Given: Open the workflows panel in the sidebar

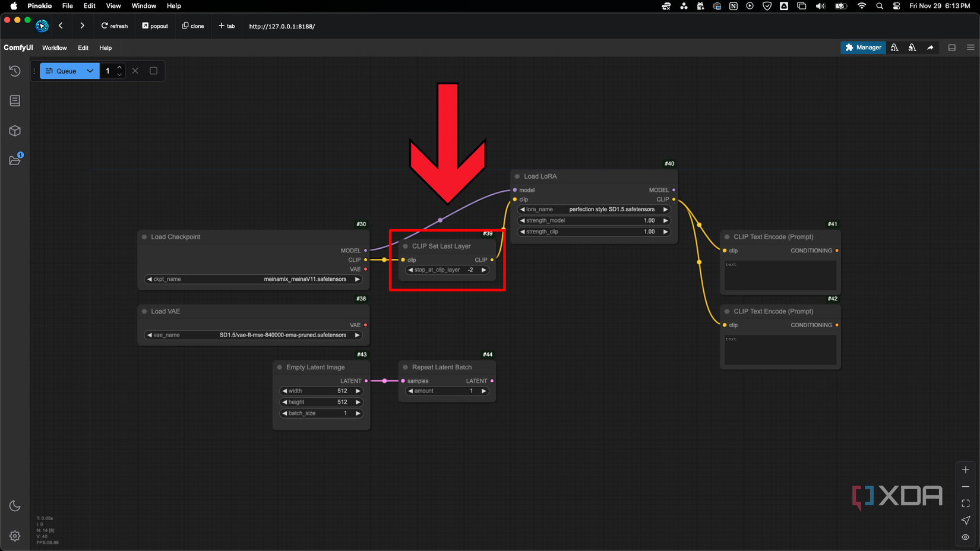Looking at the screenshot, I should coord(15,160).
